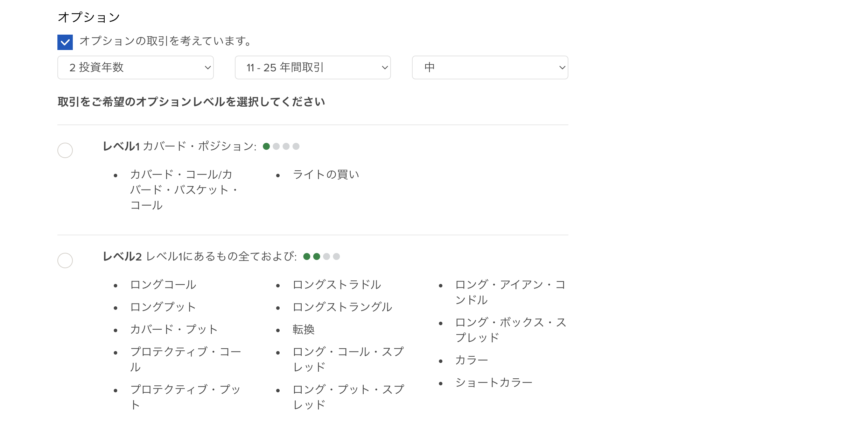Open the 中 knowledge level dropdown
868x428 pixels.
click(x=490, y=67)
